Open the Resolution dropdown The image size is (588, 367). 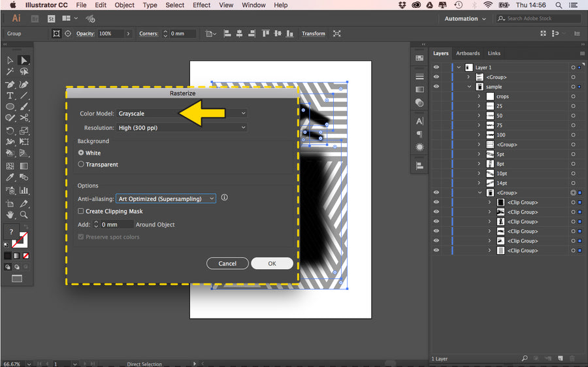point(181,128)
